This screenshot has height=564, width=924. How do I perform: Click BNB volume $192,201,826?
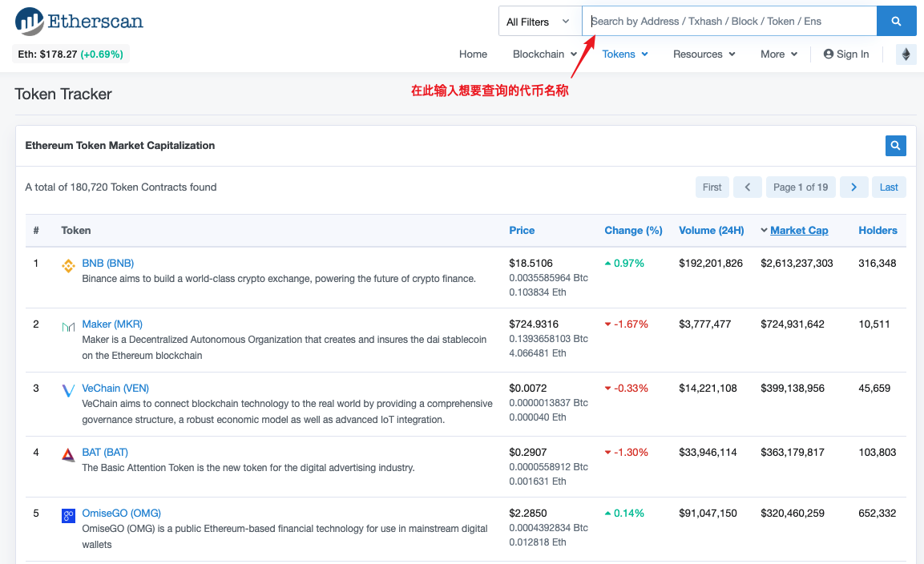tap(711, 264)
